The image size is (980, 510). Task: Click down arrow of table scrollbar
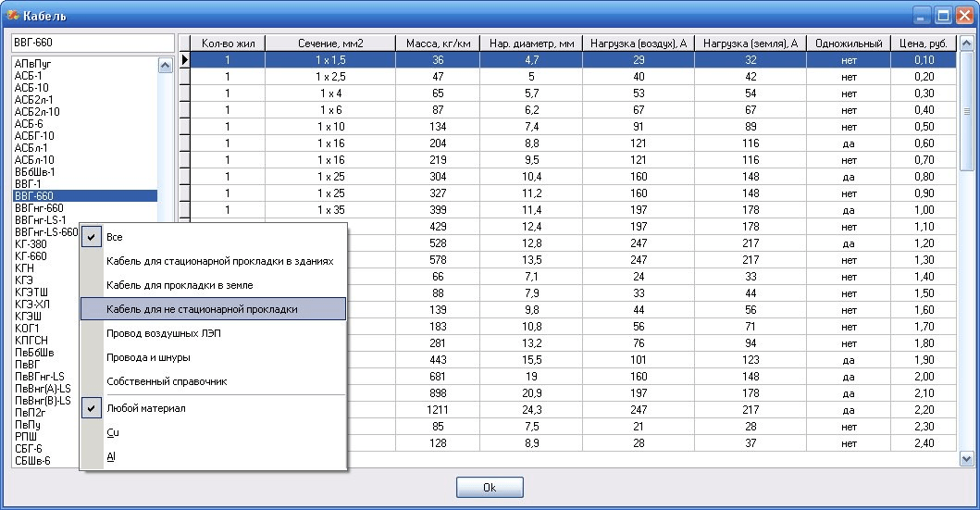966,459
